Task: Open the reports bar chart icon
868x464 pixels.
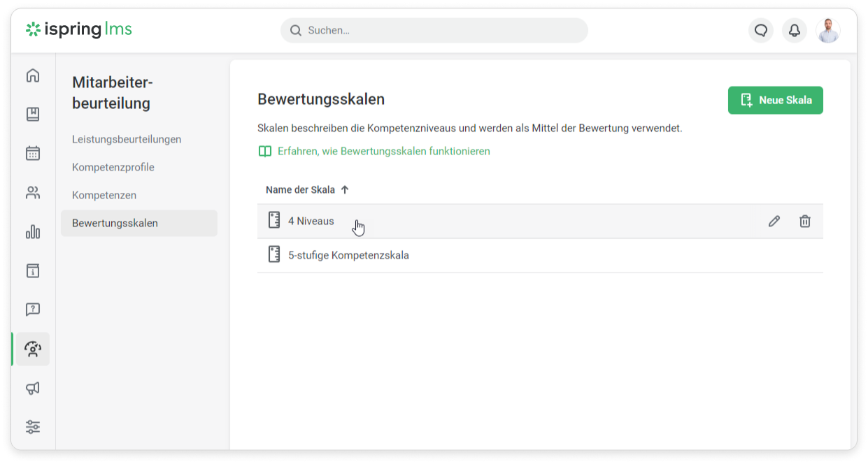Action: [x=33, y=232]
